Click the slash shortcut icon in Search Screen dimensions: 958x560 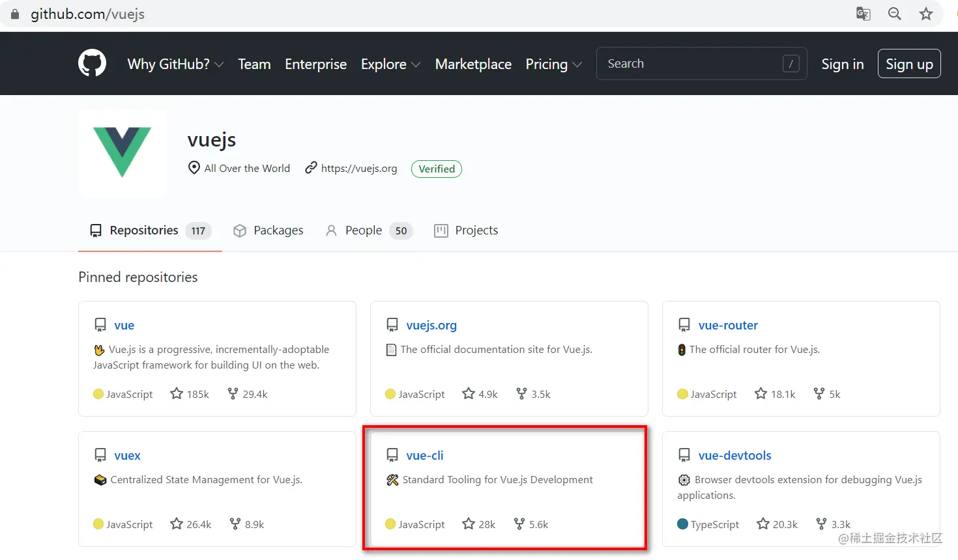tap(791, 64)
